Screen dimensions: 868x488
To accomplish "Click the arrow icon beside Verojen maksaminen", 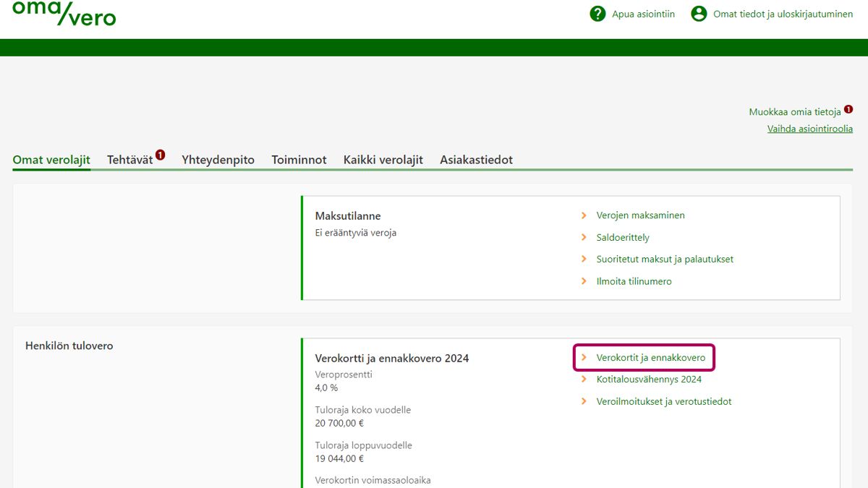I will pos(584,215).
